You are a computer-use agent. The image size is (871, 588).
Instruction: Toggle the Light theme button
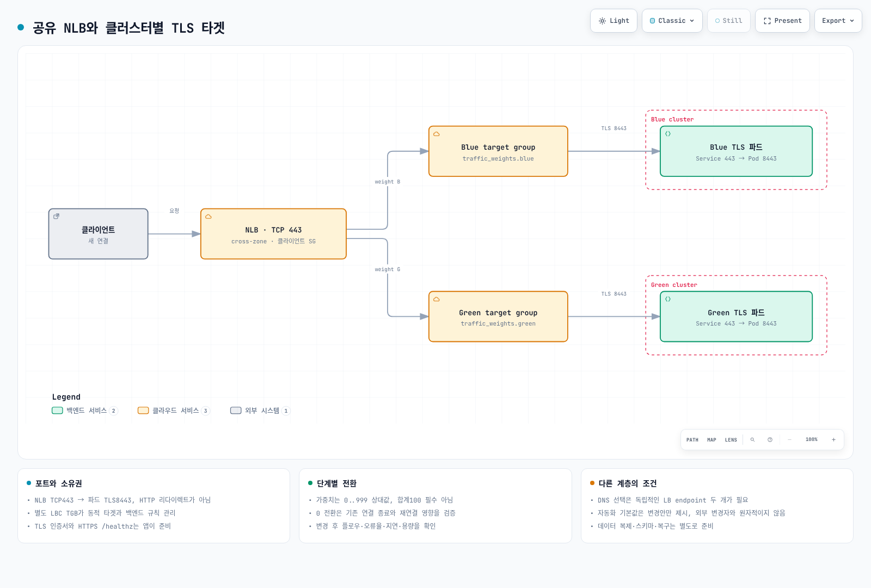coord(614,21)
